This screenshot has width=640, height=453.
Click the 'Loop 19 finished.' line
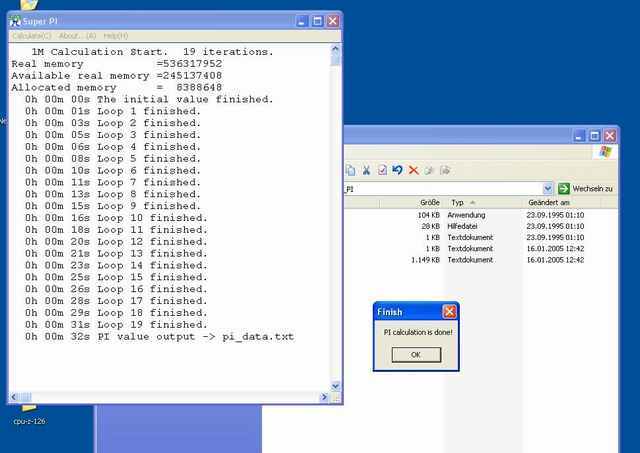(116, 325)
